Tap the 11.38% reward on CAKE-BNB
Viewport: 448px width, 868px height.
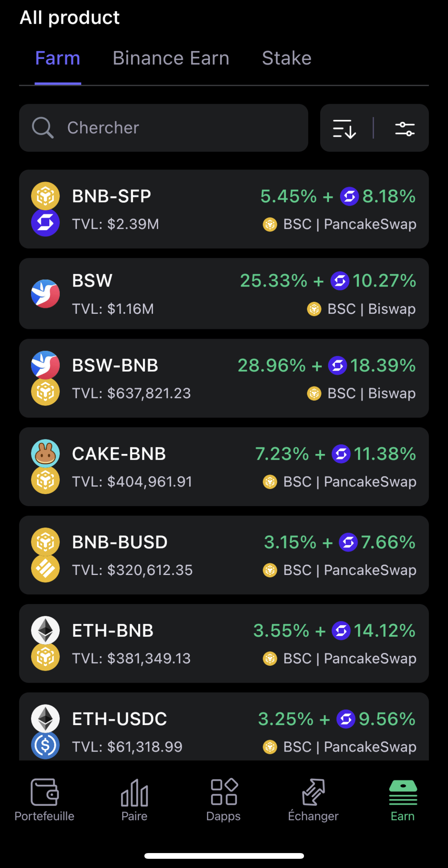click(x=384, y=454)
